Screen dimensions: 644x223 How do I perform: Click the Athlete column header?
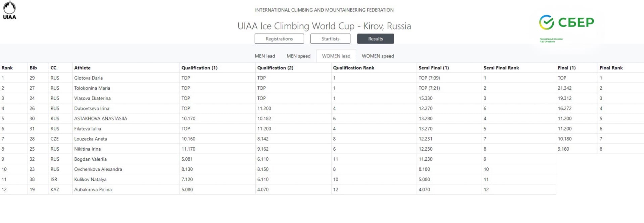82,68
